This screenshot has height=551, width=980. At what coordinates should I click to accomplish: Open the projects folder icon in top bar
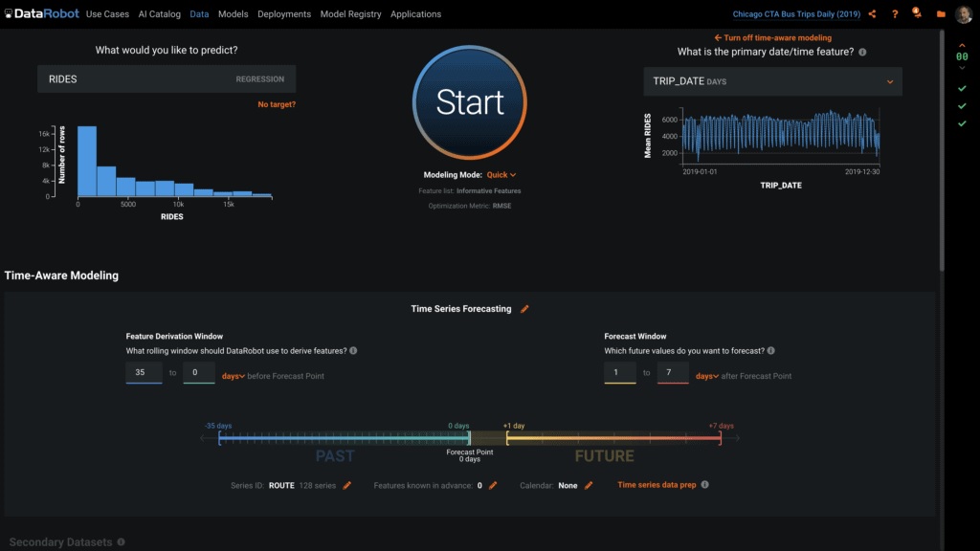[940, 13]
